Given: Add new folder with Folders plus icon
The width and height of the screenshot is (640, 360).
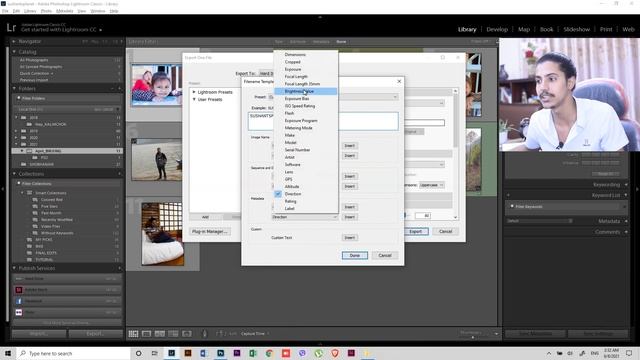Looking at the screenshot, I should pyautogui.click(x=120, y=89).
